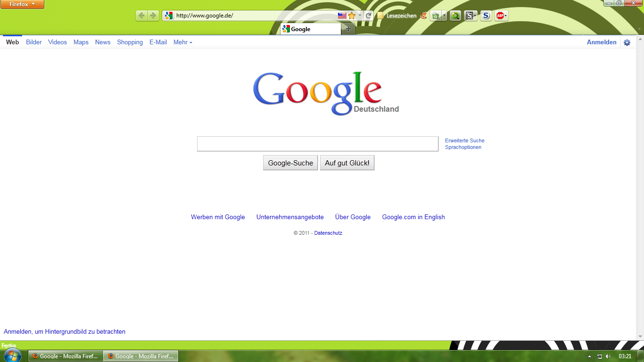The height and width of the screenshot is (362, 644).
Task: Go back with the browser back arrow
Action: 141,16
